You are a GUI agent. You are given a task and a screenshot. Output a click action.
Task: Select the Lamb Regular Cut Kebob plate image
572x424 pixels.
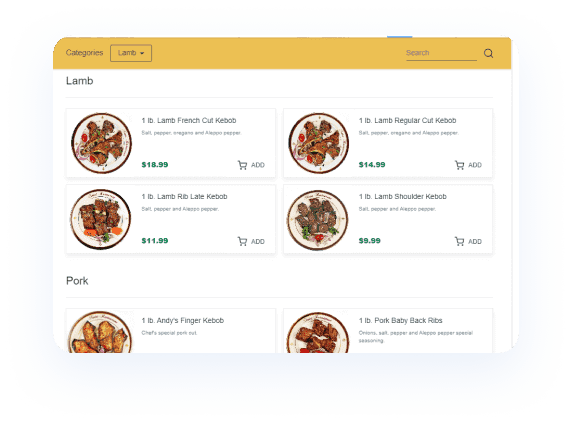coord(318,143)
